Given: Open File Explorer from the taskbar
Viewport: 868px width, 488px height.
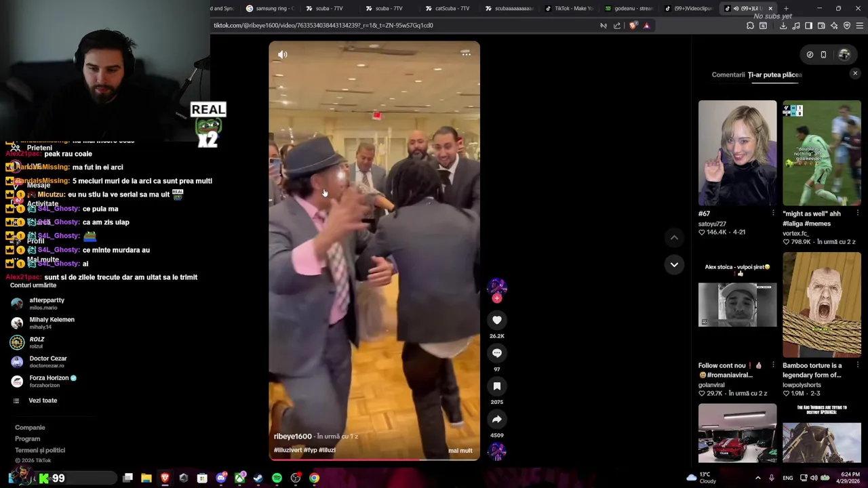Looking at the screenshot, I should (146, 479).
